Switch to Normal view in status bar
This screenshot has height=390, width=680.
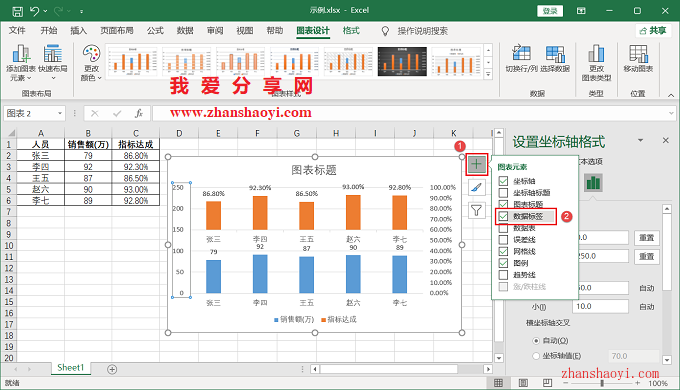499,383
